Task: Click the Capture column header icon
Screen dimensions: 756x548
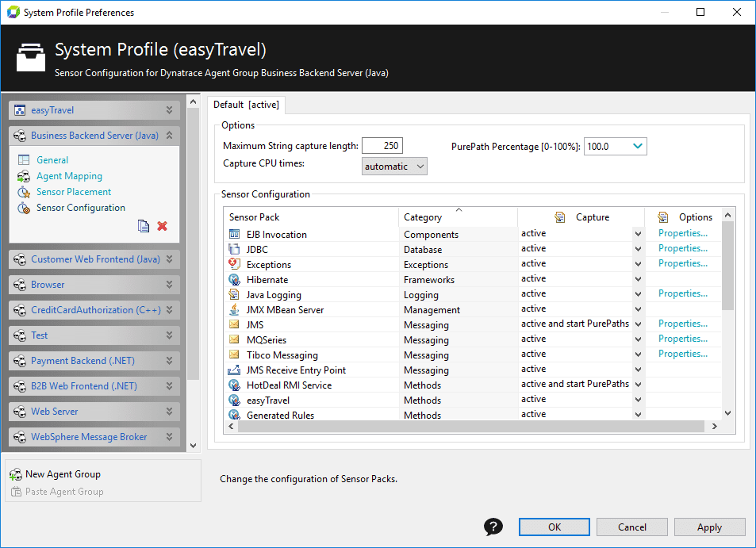Action: coord(560,217)
